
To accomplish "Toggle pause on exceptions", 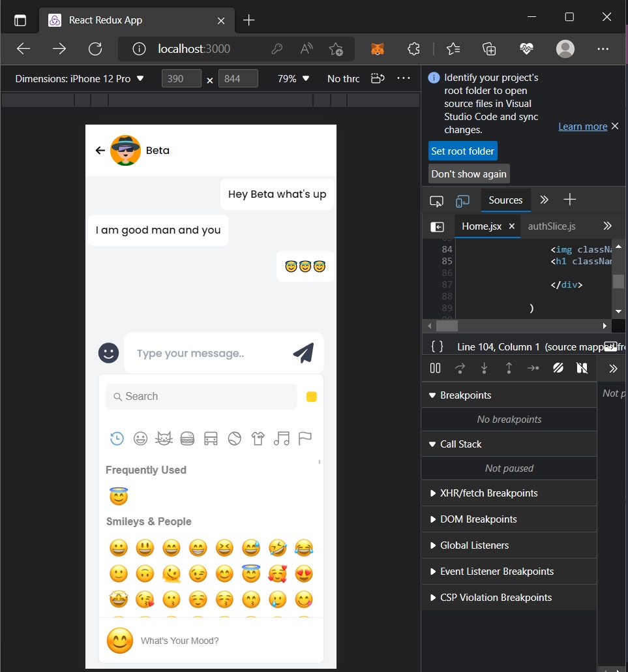I will [x=582, y=368].
